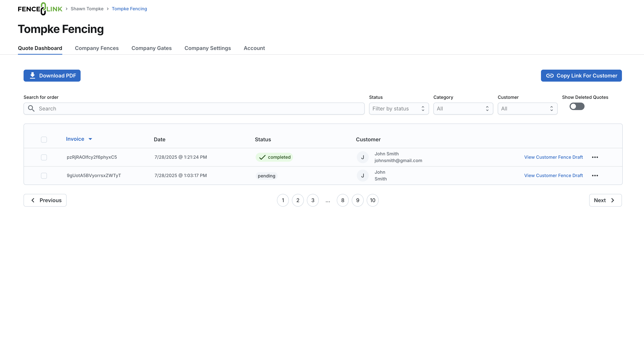
Task: Click the Date column header
Action: pyautogui.click(x=160, y=140)
